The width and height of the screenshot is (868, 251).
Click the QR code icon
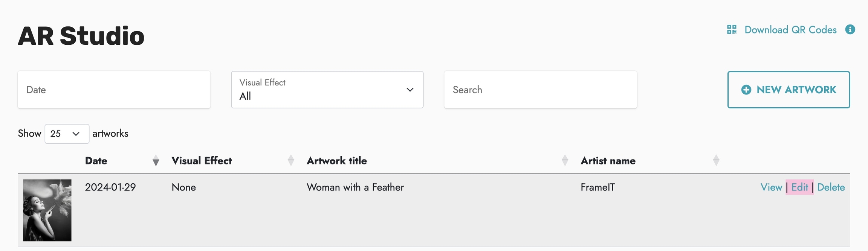click(x=732, y=30)
